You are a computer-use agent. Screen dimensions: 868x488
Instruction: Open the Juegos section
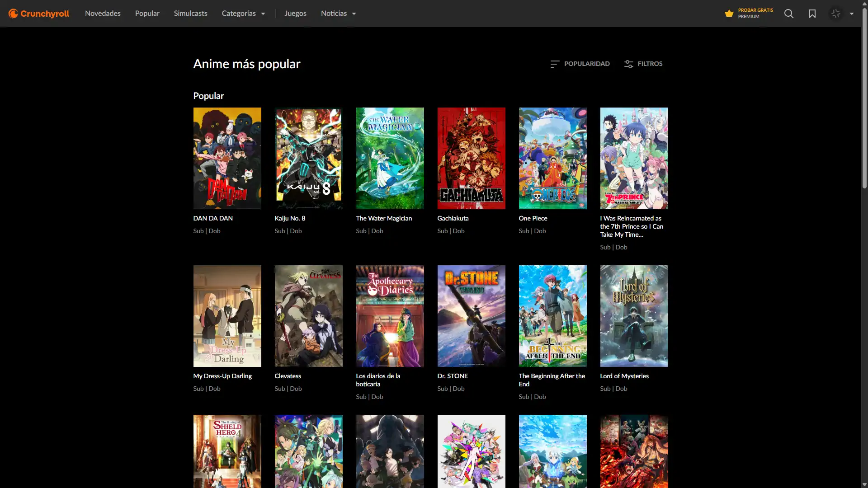[295, 14]
